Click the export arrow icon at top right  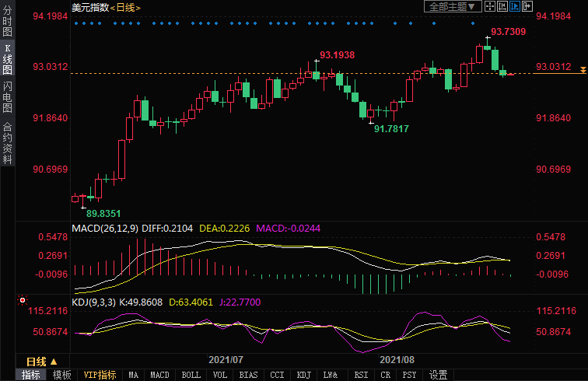click(526, 7)
